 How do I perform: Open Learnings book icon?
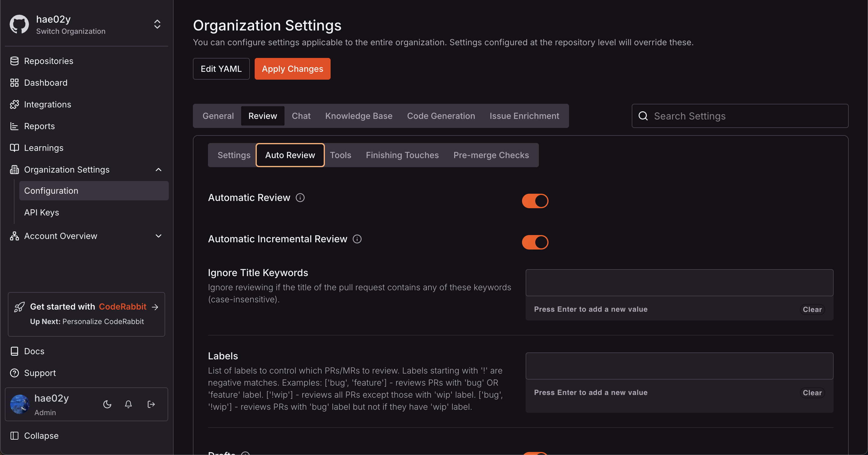(14, 148)
